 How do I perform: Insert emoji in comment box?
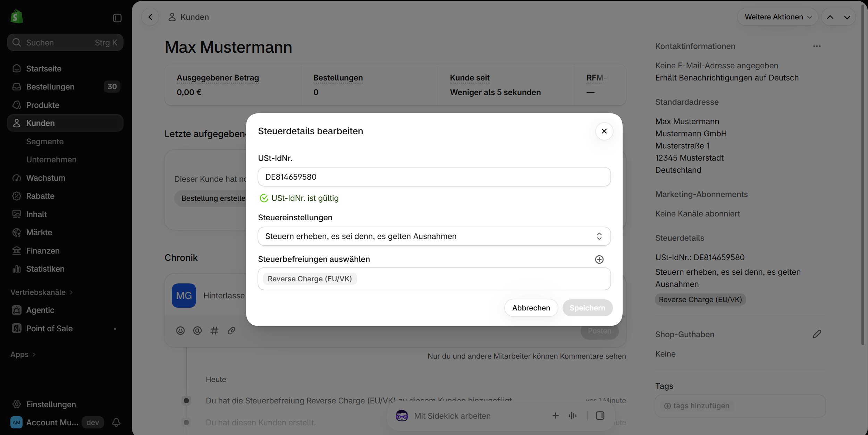(x=180, y=331)
